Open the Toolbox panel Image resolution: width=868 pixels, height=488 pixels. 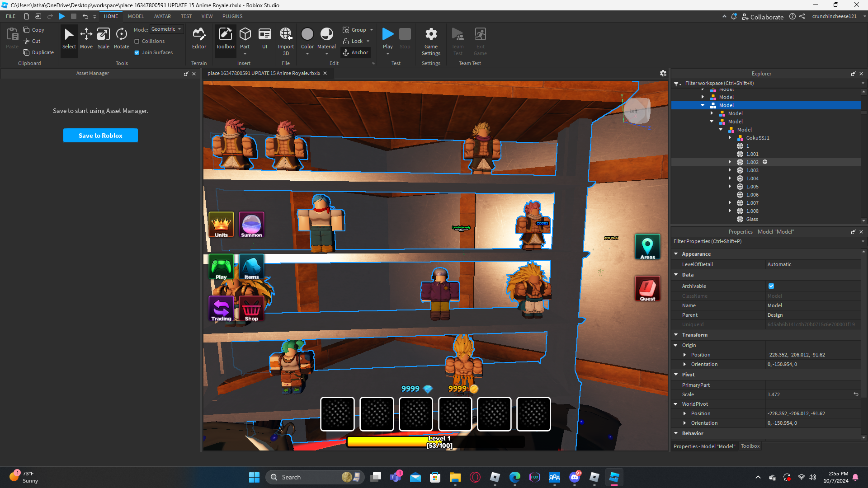coord(225,38)
